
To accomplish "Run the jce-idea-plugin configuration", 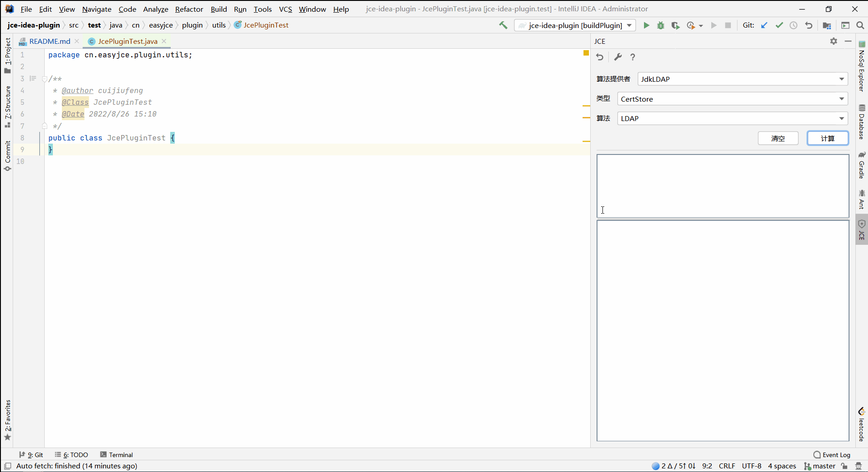I will click(646, 25).
